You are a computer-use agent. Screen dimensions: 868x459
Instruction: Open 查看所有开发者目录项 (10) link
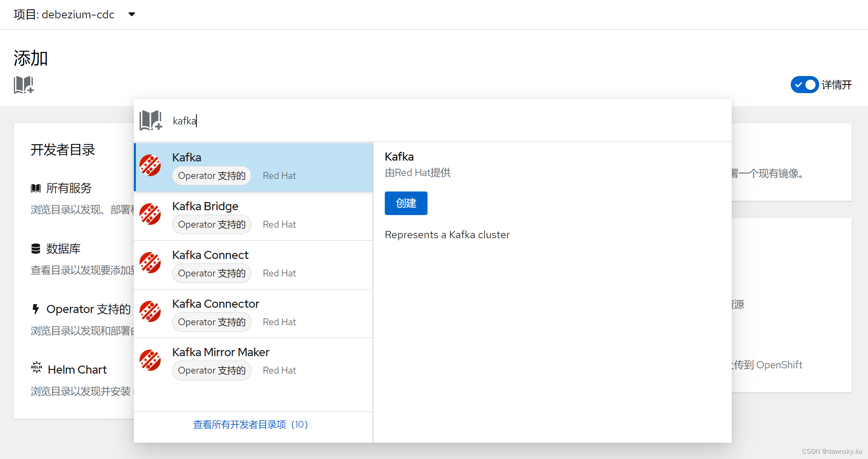[251, 424]
